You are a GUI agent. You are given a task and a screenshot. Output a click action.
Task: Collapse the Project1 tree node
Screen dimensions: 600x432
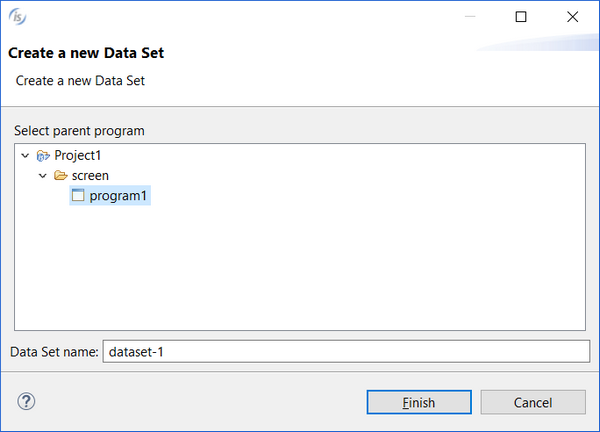25,156
